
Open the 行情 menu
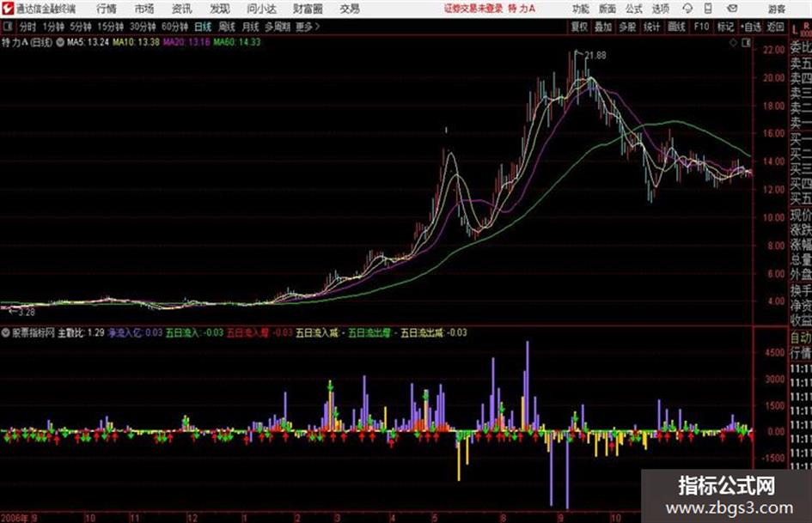click(107, 9)
